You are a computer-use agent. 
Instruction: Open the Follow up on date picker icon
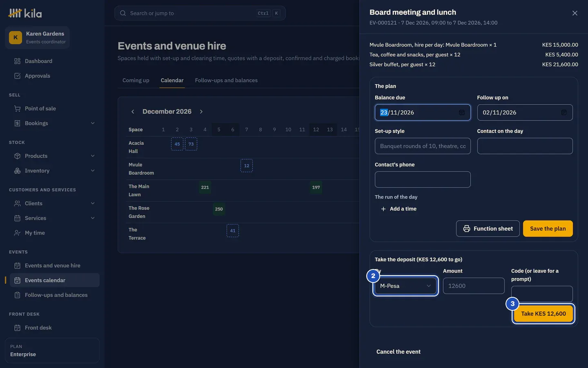[564, 112]
